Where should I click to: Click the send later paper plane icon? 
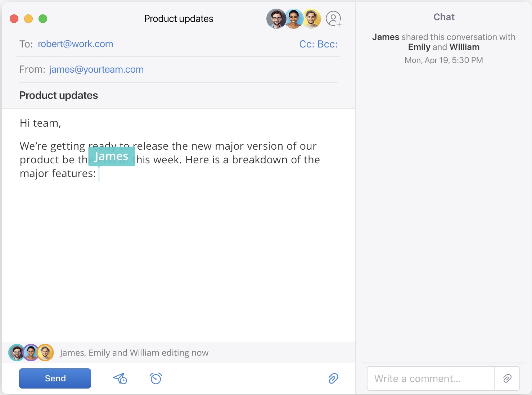(120, 378)
